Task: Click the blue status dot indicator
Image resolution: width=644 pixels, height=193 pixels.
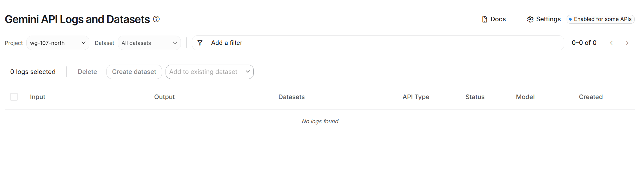Action: [570, 19]
